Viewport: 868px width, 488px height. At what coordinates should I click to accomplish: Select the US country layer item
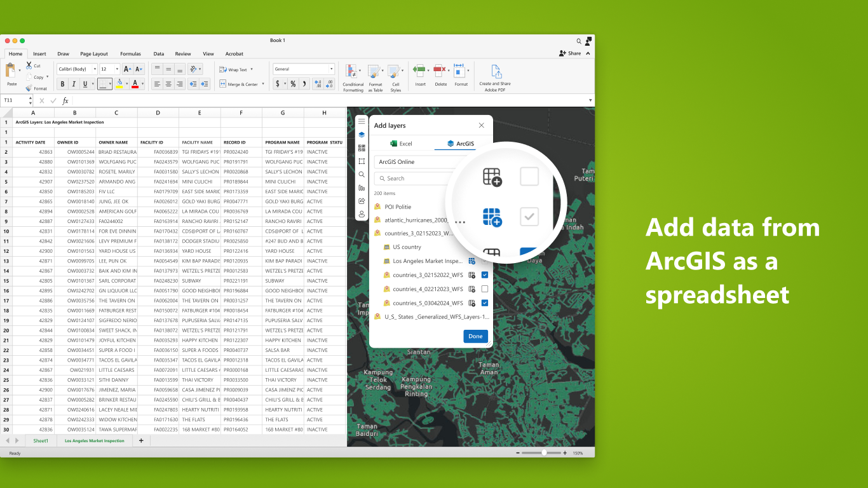pyautogui.click(x=407, y=247)
